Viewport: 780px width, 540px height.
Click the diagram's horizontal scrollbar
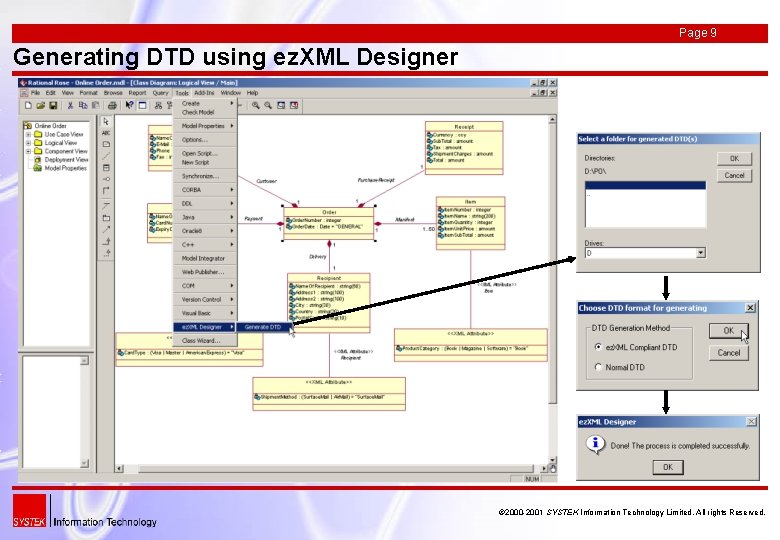331,468
